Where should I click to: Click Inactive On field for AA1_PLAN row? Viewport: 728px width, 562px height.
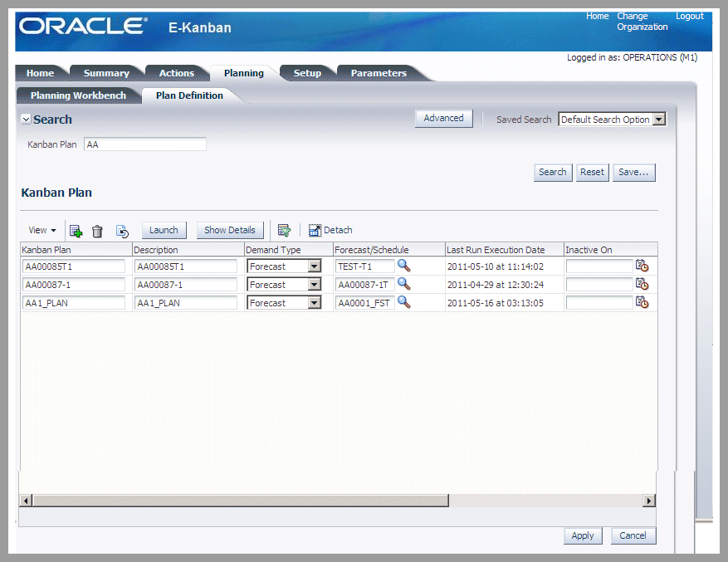point(599,303)
